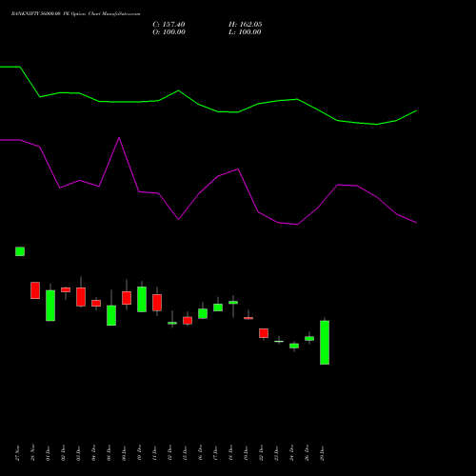Select the 28 Nov date label
Image resolution: width=476 pixels, height=476 pixels.
click(33, 453)
